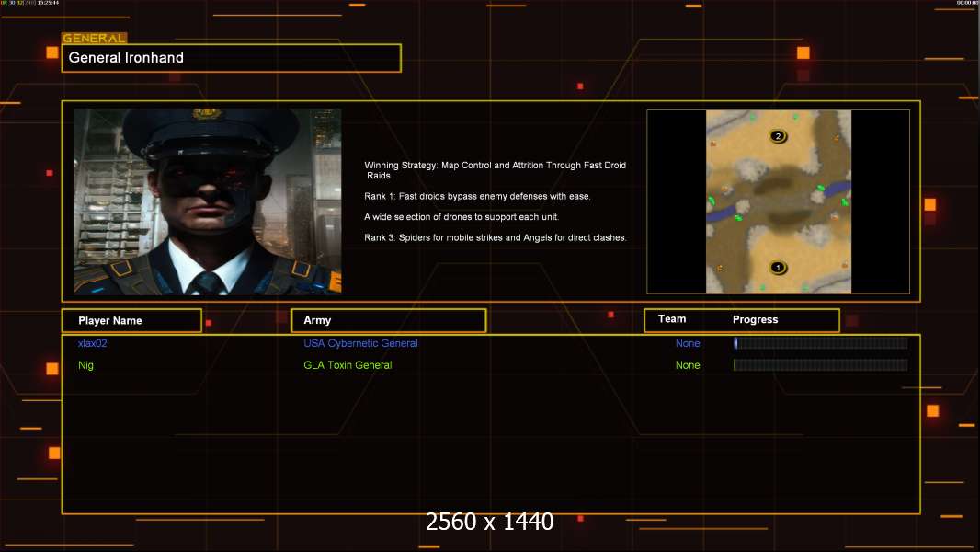Select start position marker 2 on map
This screenshot has height=552, width=980.
click(x=778, y=136)
